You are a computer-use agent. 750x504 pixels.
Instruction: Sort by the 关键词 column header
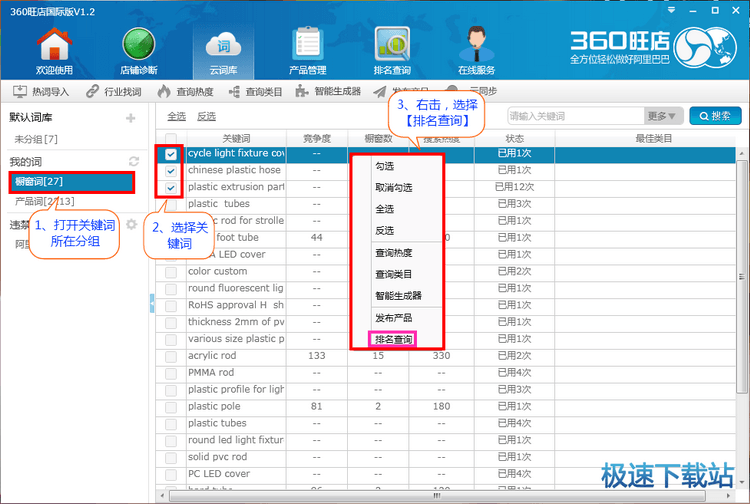click(x=237, y=139)
